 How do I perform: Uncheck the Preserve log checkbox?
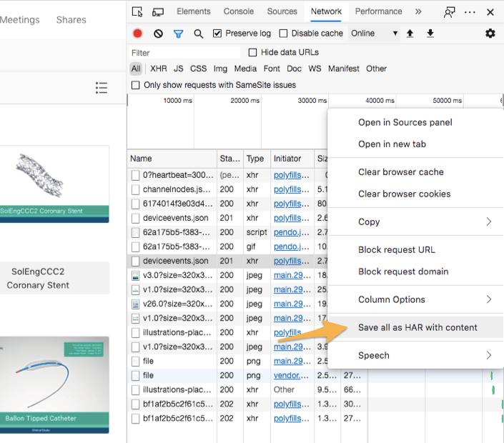click(x=218, y=34)
